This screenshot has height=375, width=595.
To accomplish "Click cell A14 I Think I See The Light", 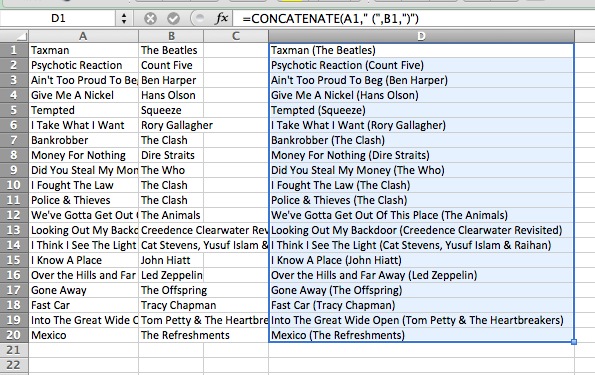I will coord(83,245).
